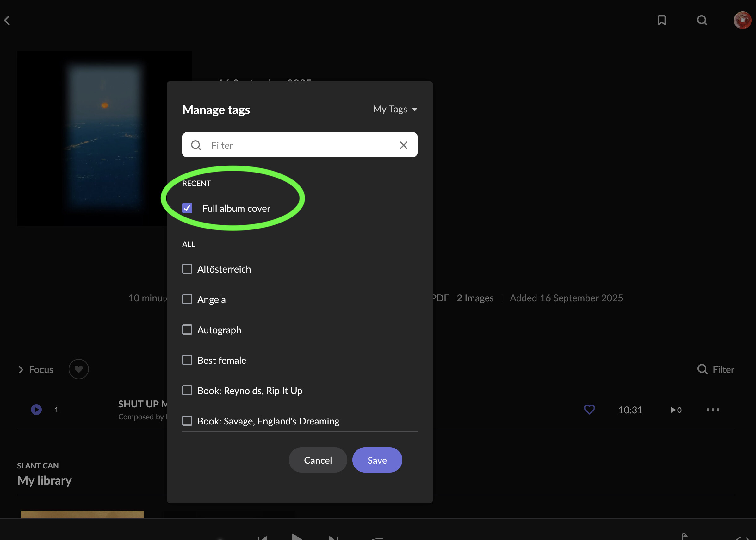Click the play circle on track 1

click(36, 409)
